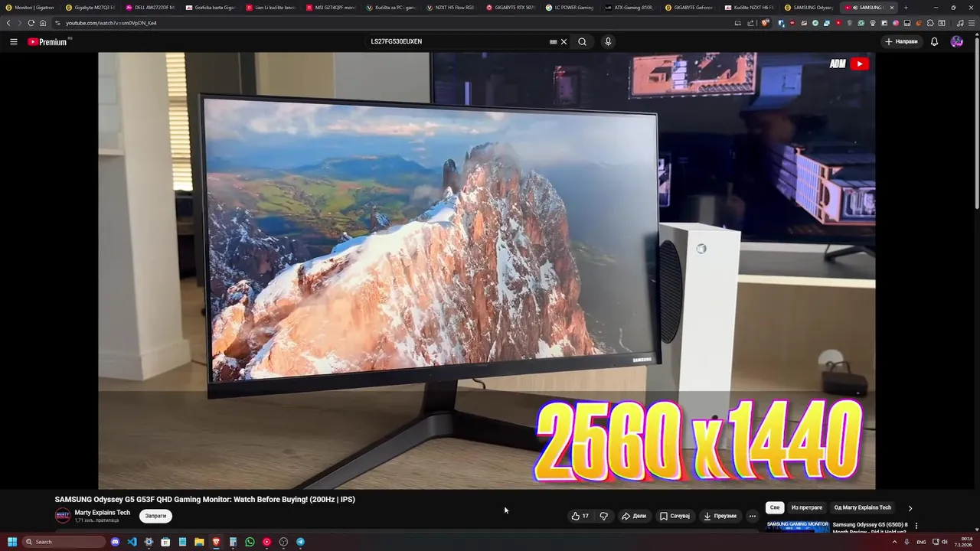Open Visual Studio Code from the taskbar
Screen dimensions: 980x551
(132, 542)
